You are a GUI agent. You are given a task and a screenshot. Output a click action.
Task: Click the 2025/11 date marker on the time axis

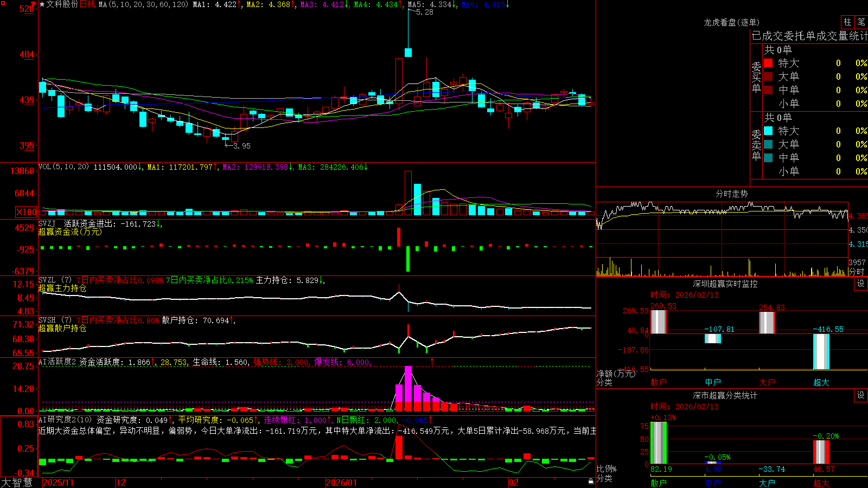click(58, 483)
